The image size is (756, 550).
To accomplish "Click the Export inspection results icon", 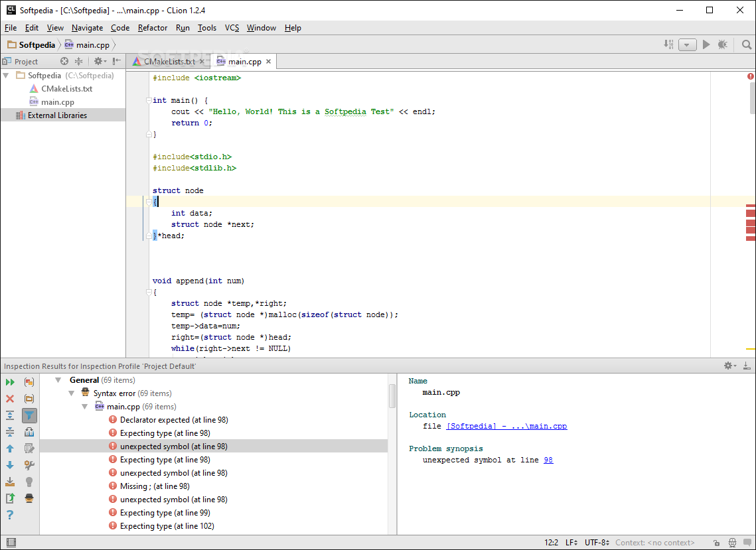I will 10,498.
